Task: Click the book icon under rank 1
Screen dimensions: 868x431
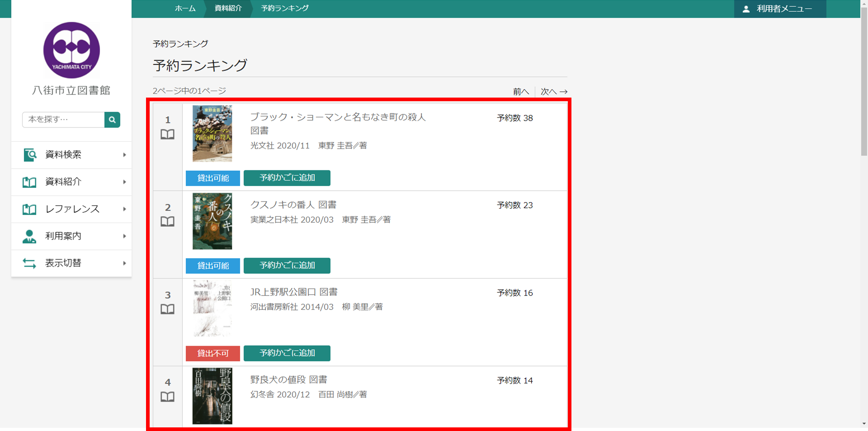Action: [168, 134]
